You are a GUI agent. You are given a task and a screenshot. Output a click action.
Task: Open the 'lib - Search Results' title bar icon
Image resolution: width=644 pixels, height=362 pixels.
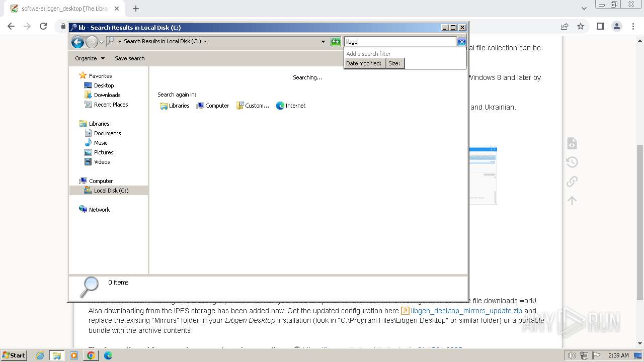(x=74, y=28)
